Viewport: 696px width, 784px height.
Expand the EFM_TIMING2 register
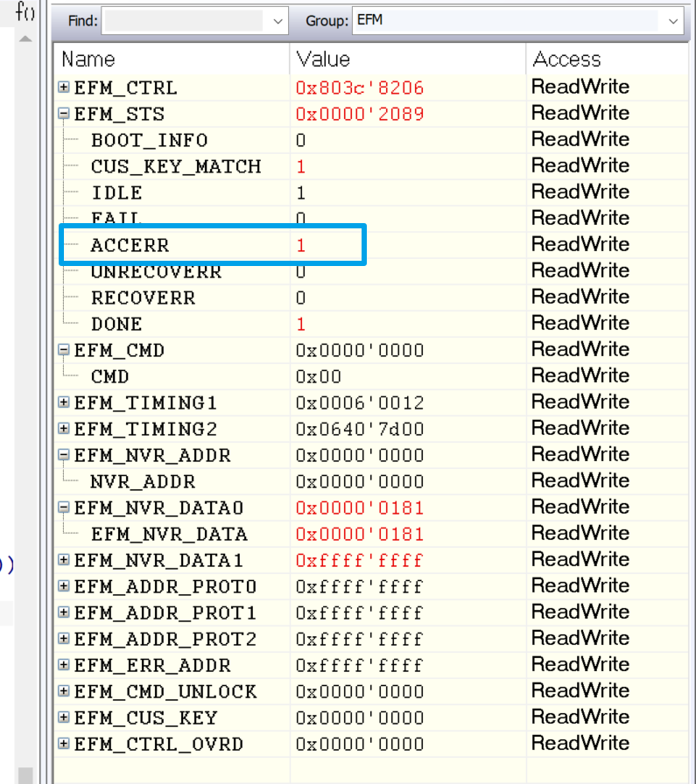64,429
